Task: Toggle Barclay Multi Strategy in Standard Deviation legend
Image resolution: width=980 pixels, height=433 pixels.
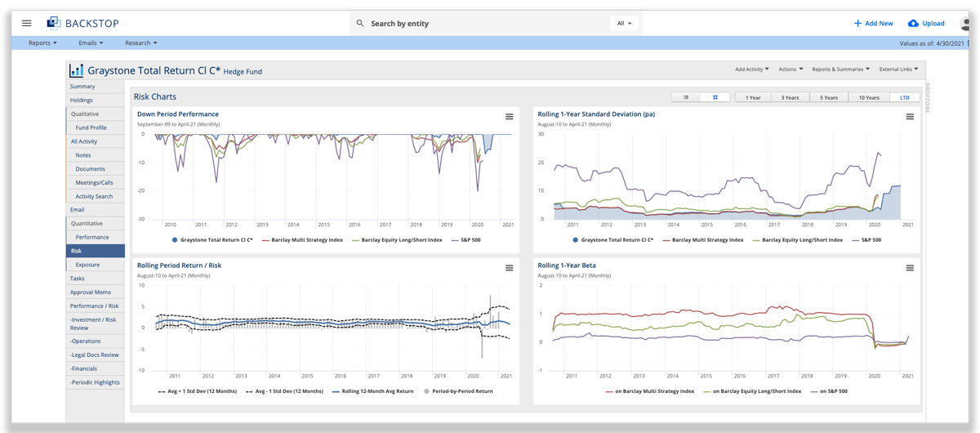Action: 702,240
